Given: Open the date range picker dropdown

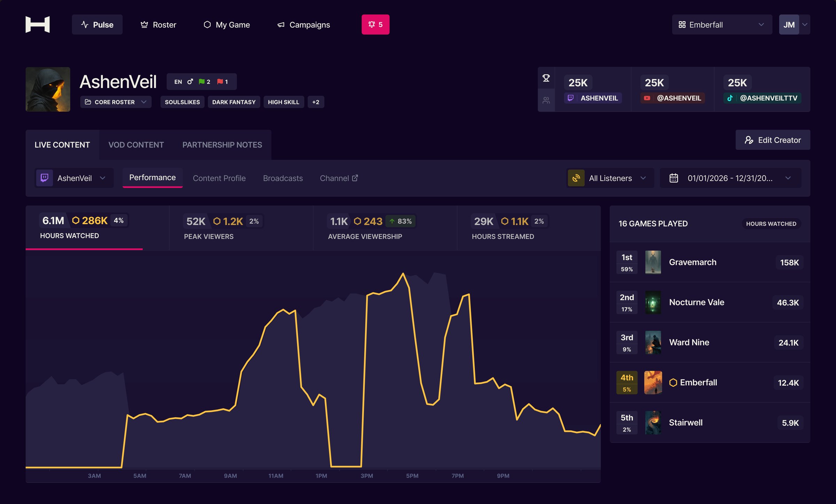Looking at the screenshot, I should pos(731,178).
